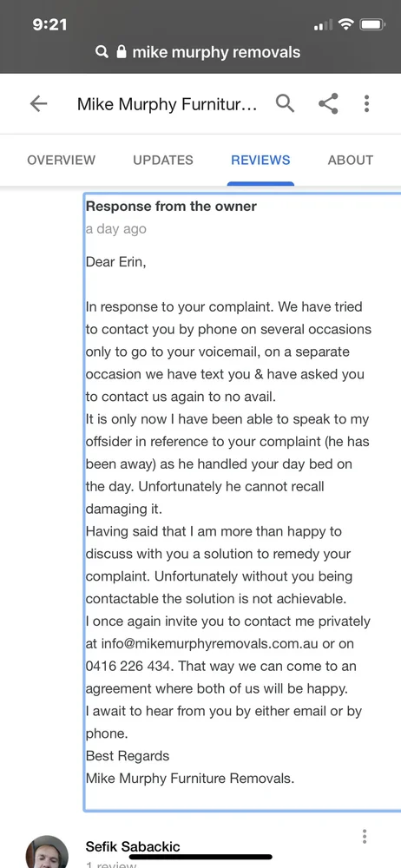Open Sefik Sabackic's profile picture

[x=47, y=852]
